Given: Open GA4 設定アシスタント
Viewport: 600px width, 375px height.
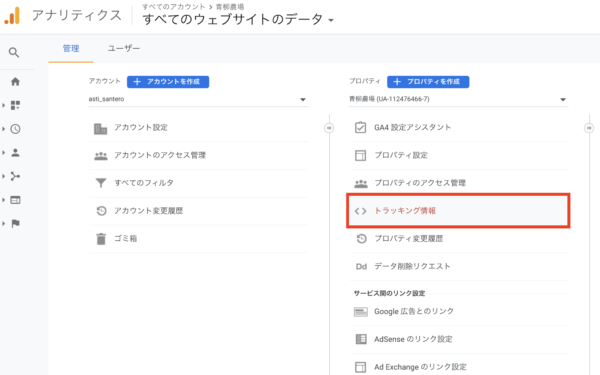Looking at the screenshot, I should tap(459, 128).
